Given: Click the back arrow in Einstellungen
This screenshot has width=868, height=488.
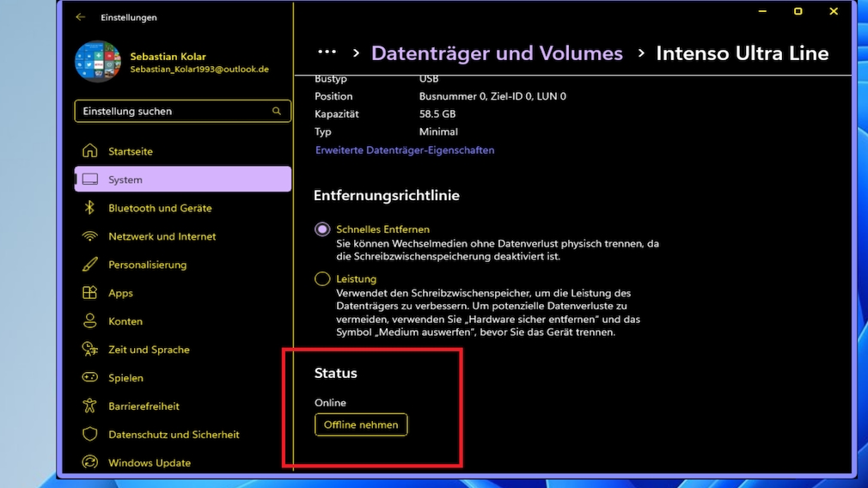Looking at the screenshot, I should point(81,17).
